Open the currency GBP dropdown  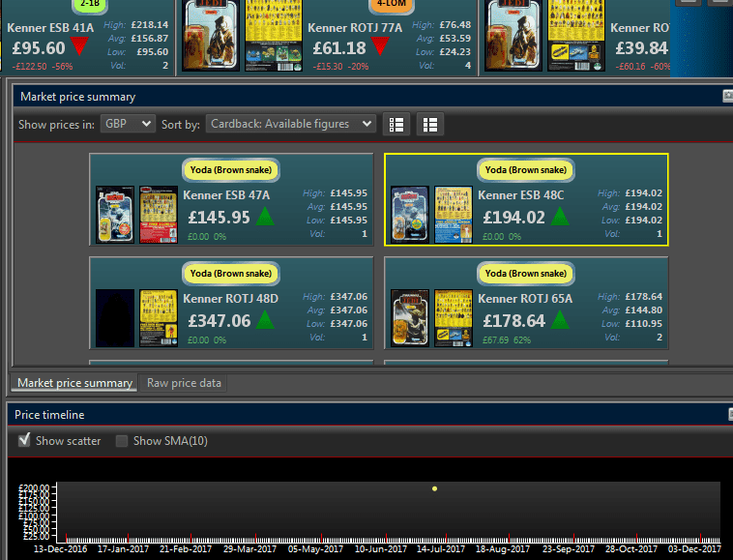tap(128, 124)
